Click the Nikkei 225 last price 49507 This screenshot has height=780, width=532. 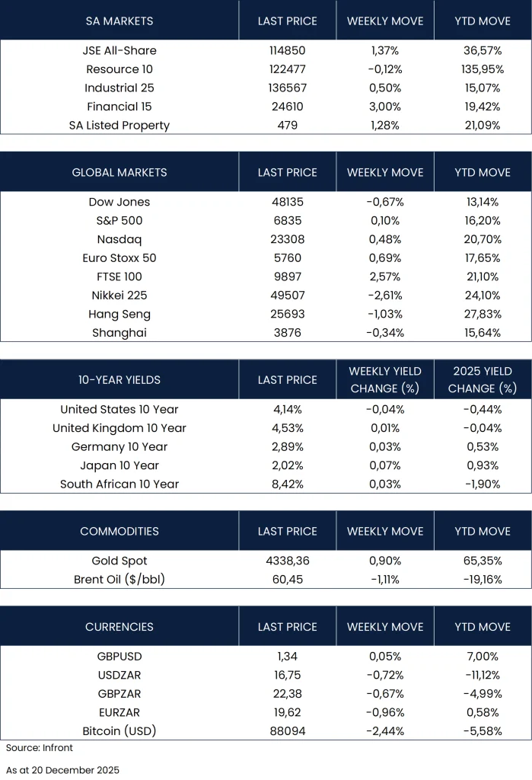pos(287,296)
